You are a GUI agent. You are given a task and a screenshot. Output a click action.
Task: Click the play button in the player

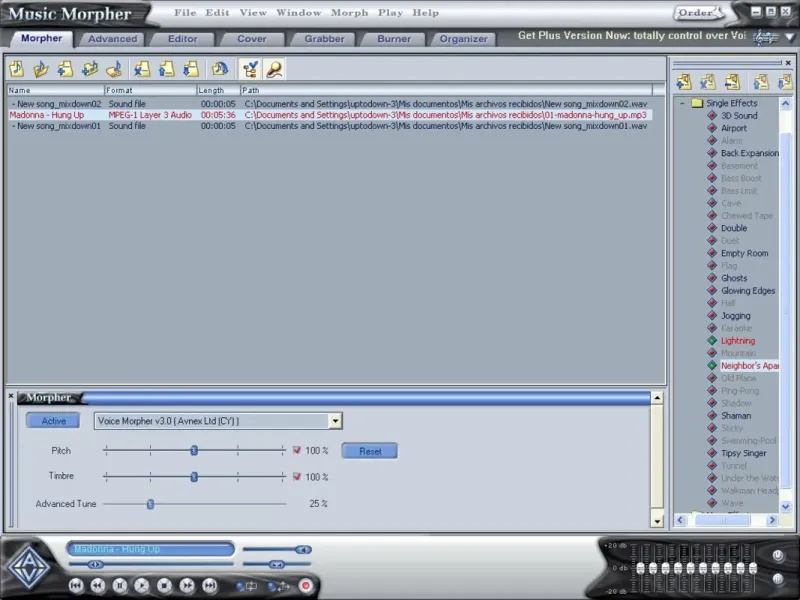coord(142,585)
